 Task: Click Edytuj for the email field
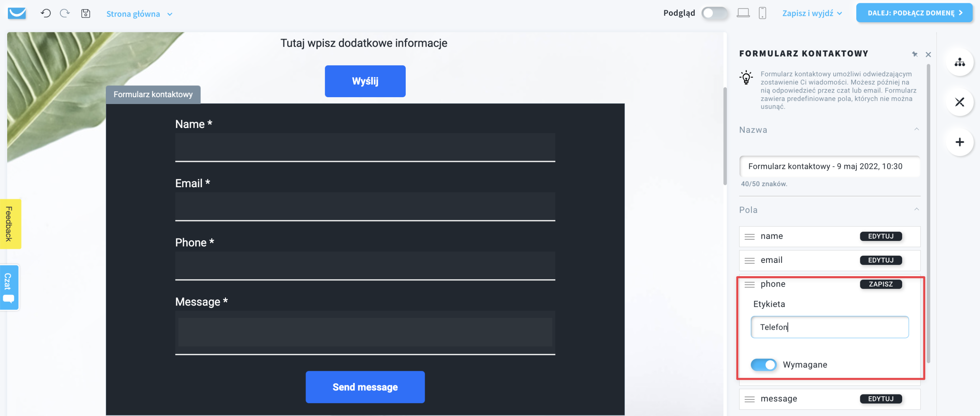(x=880, y=260)
